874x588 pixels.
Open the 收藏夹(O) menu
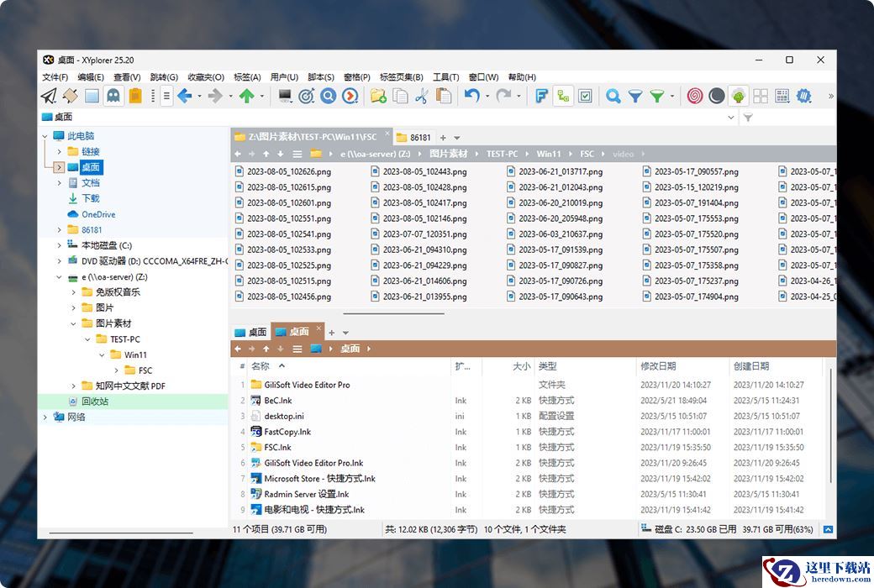[206, 77]
